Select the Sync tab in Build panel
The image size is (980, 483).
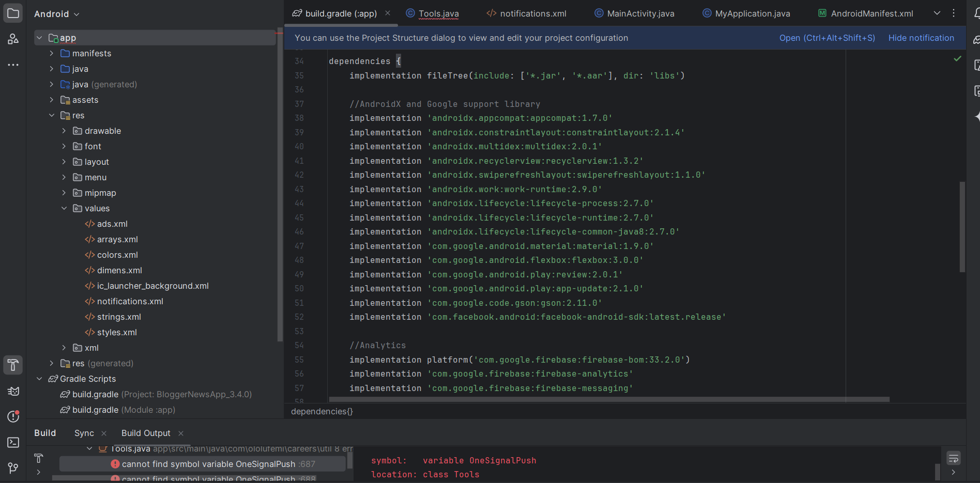[84, 433]
